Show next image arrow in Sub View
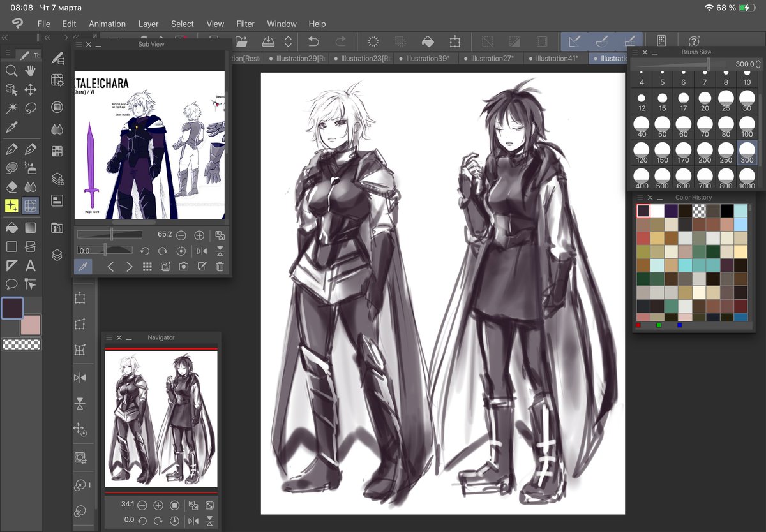 (130, 267)
